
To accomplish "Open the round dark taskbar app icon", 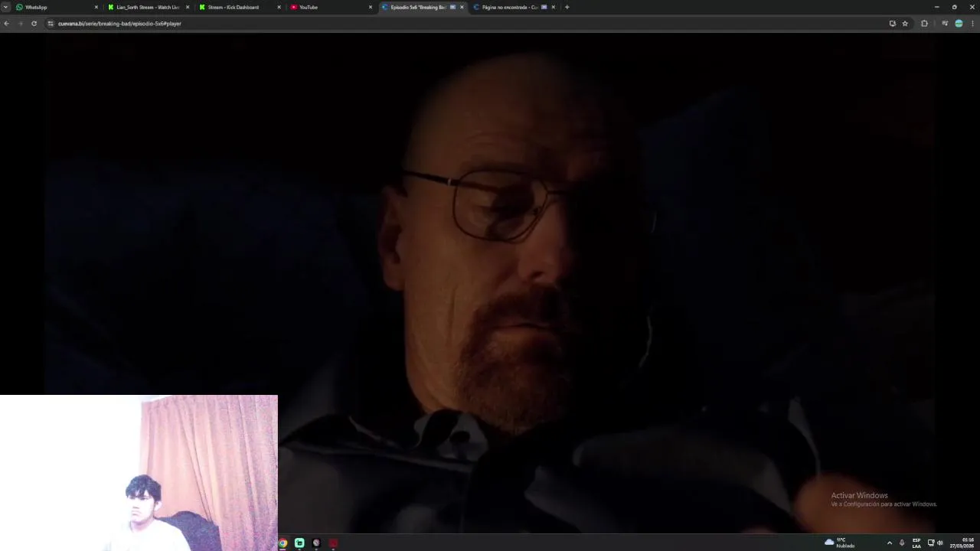I will click(x=316, y=543).
